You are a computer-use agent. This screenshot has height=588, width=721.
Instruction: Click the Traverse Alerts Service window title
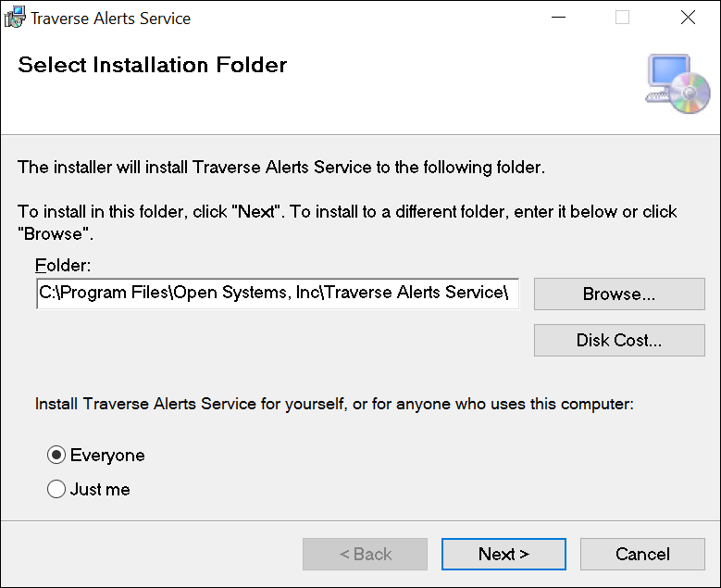coord(111,18)
